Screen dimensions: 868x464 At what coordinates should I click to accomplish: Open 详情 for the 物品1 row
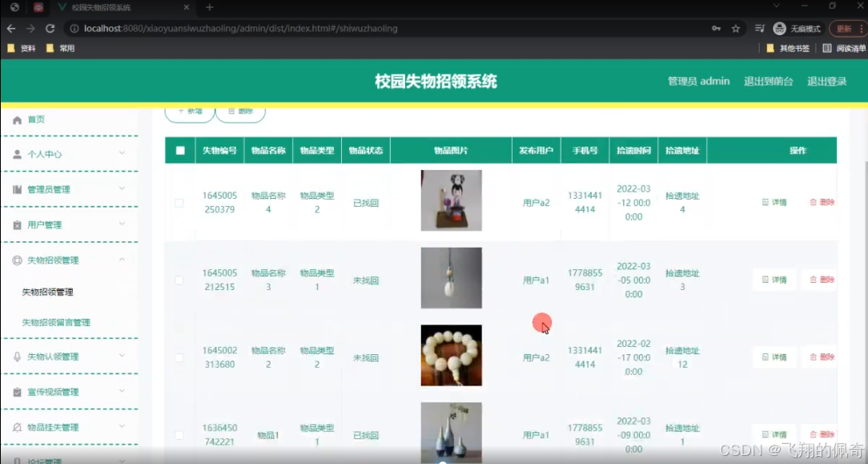(774, 434)
